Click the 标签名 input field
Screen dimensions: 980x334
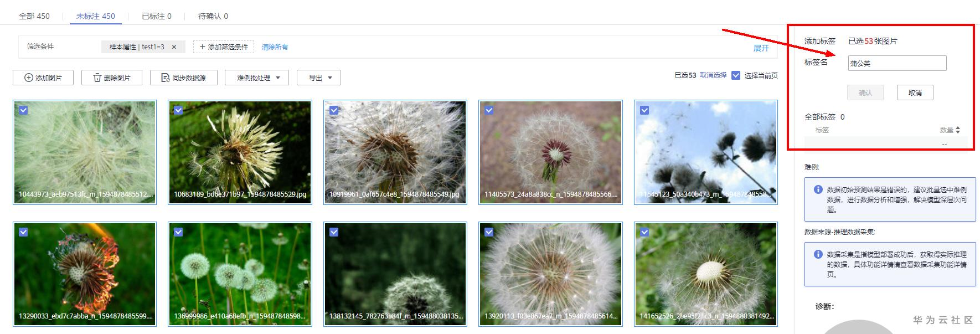pyautogui.click(x=897, y=63)
